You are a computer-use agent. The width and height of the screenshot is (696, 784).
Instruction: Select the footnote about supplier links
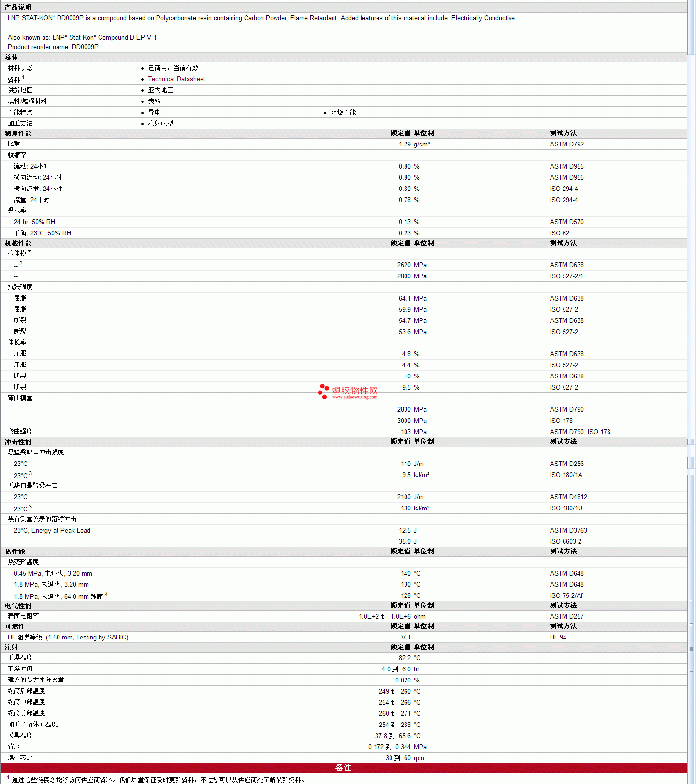point(157,779)
